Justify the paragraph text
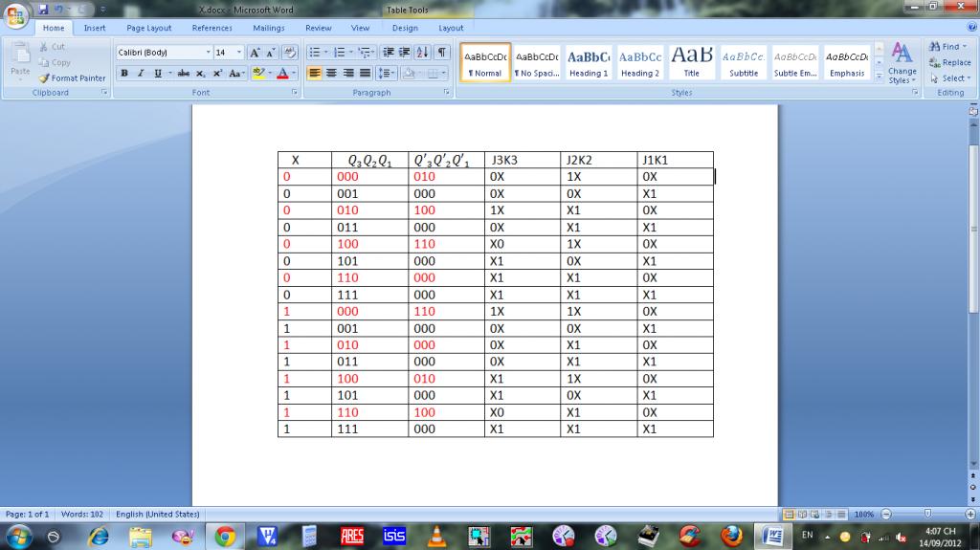The height and width of the screenshot is (550, 980). pos(365,73)
